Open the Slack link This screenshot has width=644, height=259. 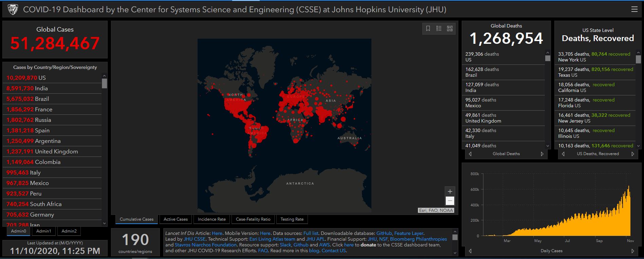pos(286,245)
